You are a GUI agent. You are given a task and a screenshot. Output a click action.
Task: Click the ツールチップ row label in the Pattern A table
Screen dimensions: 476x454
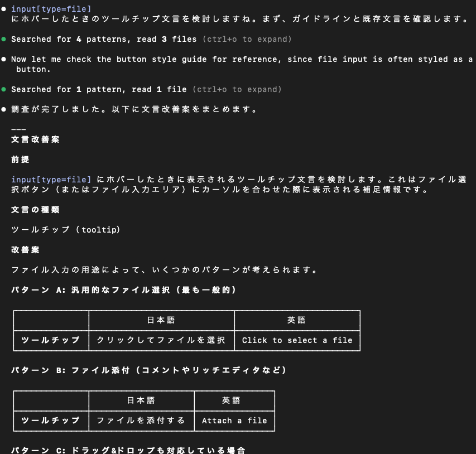coord(51,340)
